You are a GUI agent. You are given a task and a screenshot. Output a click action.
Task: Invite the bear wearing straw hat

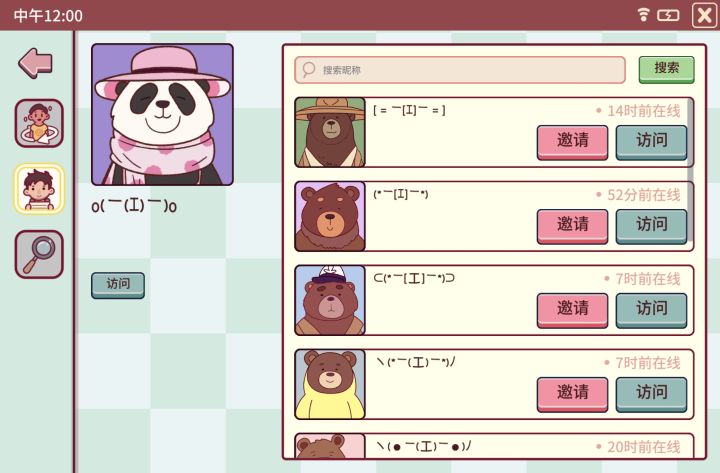(572, 142)
